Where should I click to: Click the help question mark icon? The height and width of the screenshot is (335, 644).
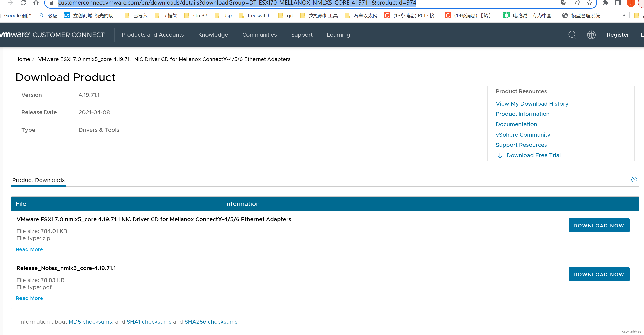click(x=634, y=180)
